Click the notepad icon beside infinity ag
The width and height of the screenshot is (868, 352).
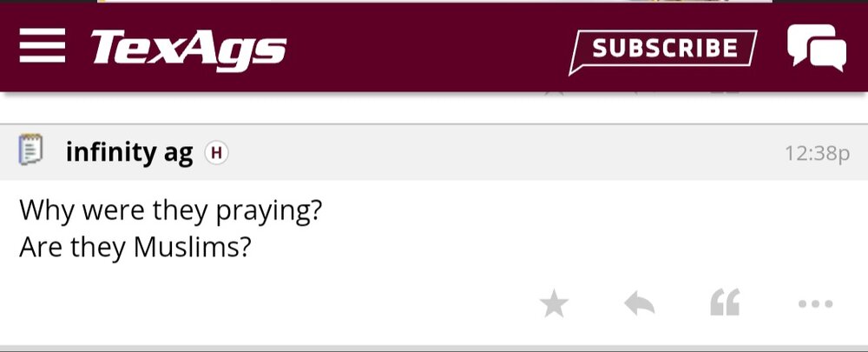pyautogui.click(x=31, y=152)
